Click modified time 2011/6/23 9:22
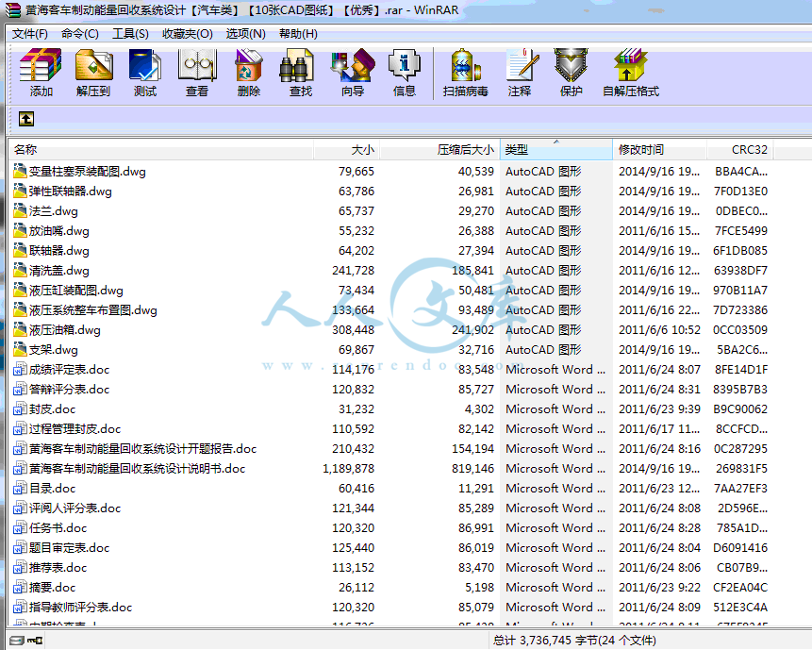This screenshot has width=812, height=650. 659,588
